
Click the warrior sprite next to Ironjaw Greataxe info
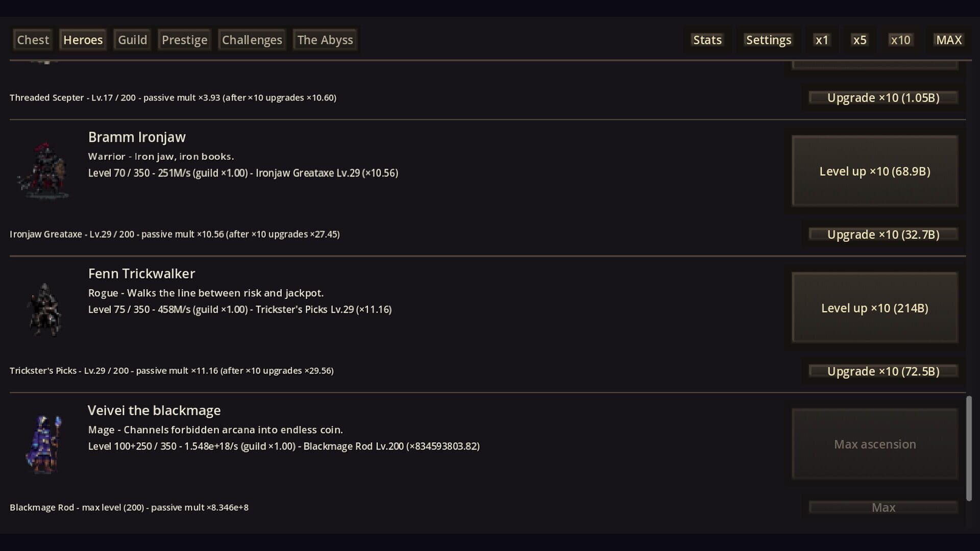click(x=43, y=171)
